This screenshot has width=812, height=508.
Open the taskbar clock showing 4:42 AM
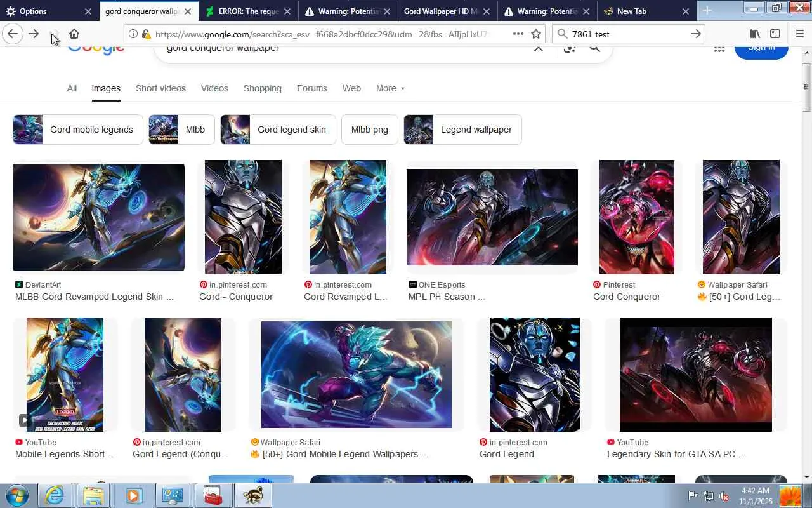pyautogui.click(x=755, y=496)
